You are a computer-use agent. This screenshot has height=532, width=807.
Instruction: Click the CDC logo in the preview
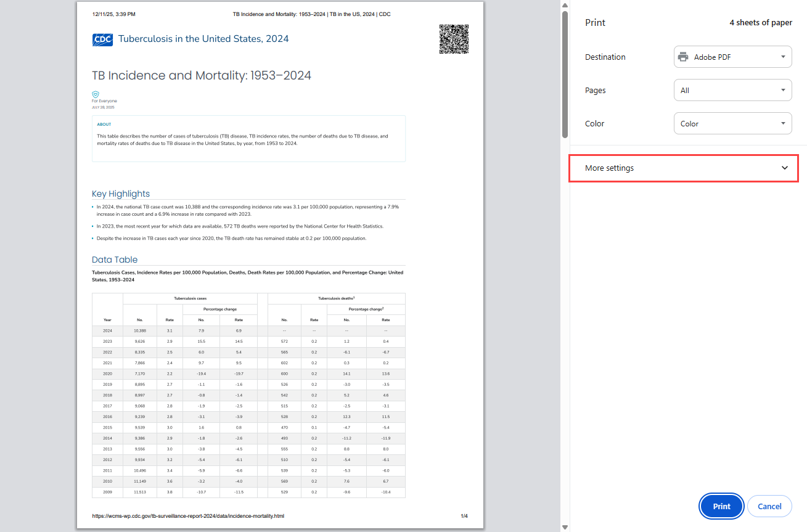(x=102, y=39)
